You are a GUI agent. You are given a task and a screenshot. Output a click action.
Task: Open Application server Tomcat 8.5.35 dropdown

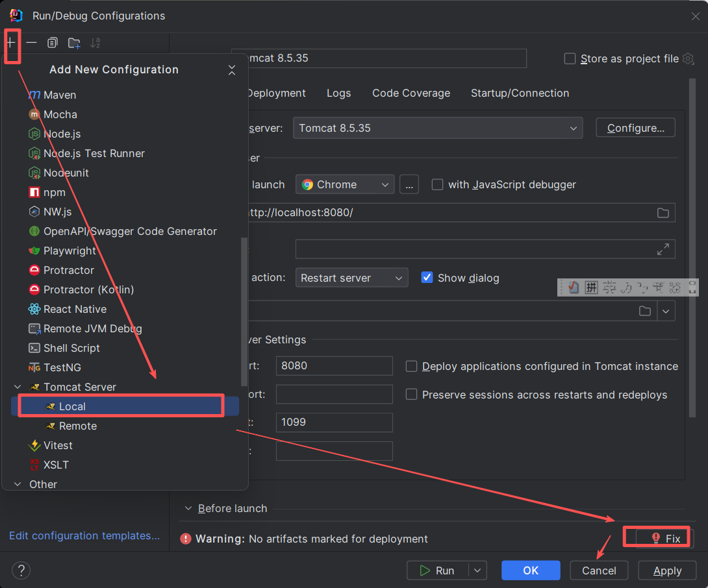438,128
